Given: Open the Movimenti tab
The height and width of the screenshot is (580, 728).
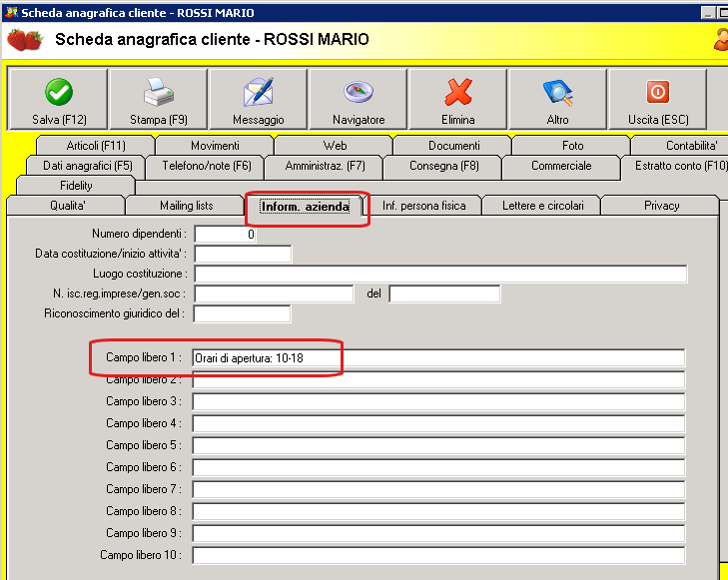Looking at the screenshot, I should 215,146.
